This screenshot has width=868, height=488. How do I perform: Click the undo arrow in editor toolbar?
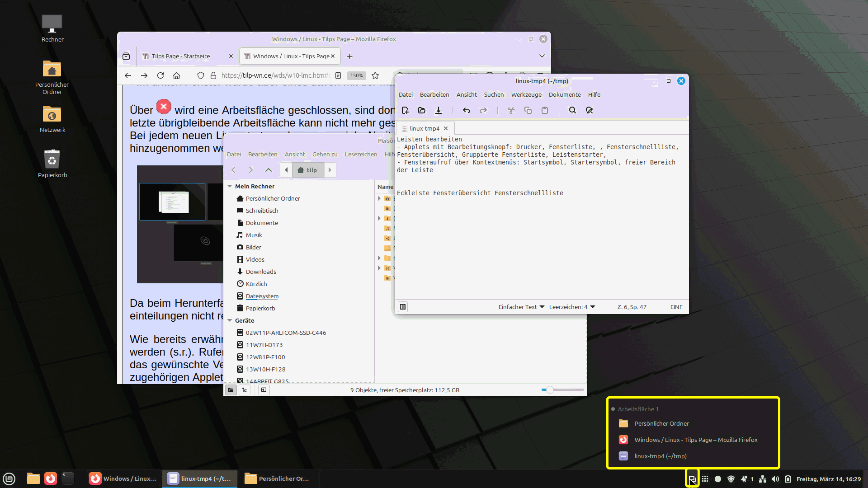coord(467,110)
